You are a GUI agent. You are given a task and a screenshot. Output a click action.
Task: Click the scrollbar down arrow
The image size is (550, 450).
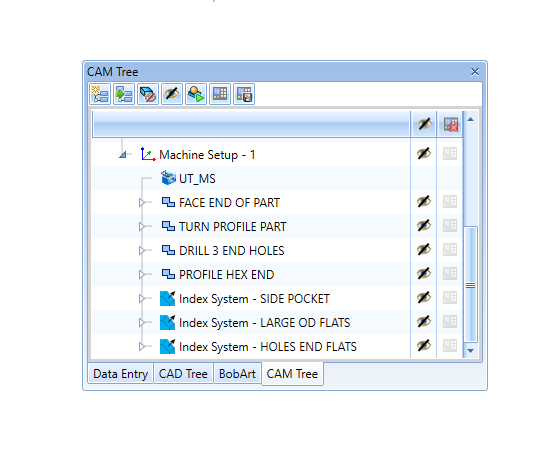[x=471, y=350]
